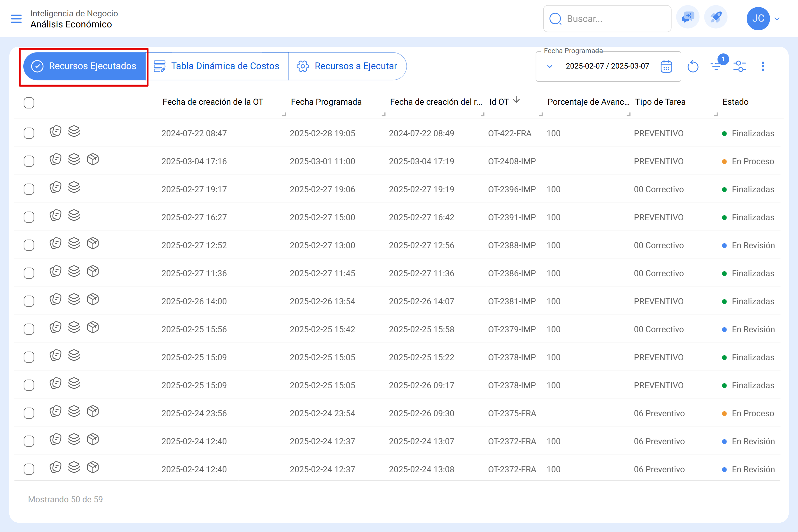Tick the checkbox on the OT-2375-FRA row

[29, 413]
